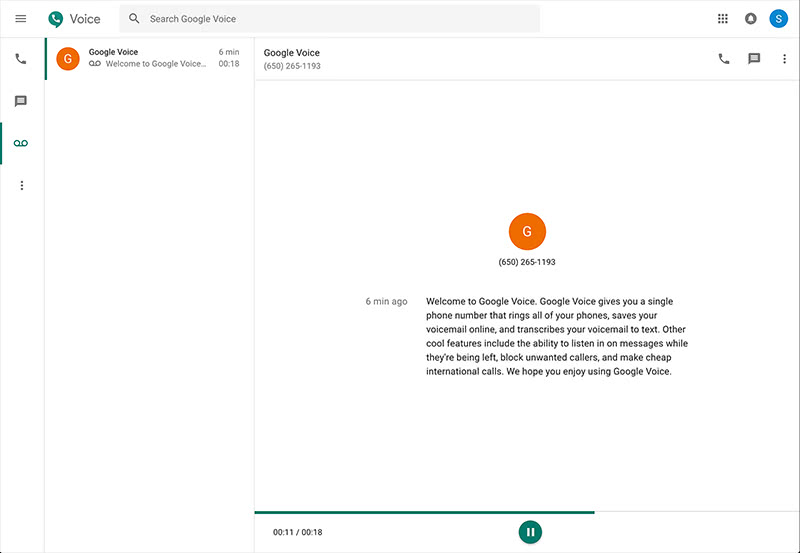Switch to Messages tab in sidebar
The width and height of the screenshot is (800, 553).
[21, 101]
